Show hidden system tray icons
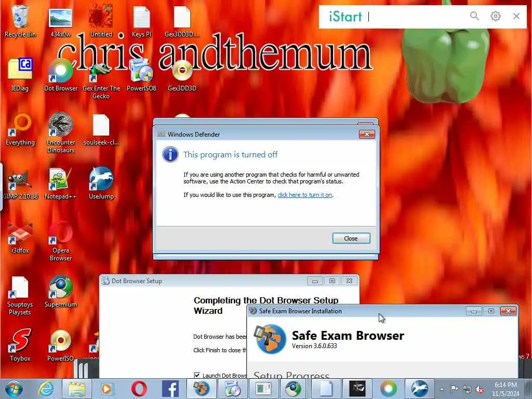The width and height of the screenshot is (532, 399). coord(442,389)
